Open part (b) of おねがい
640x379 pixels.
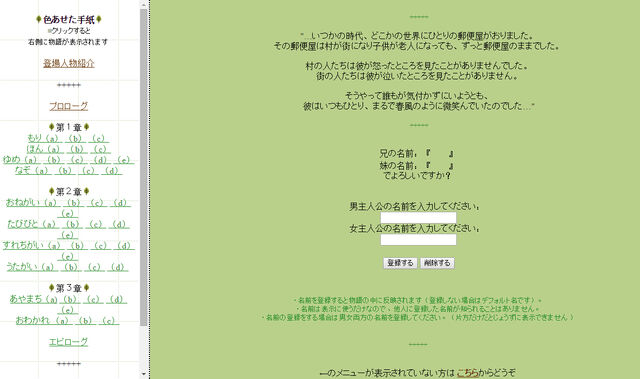click(73, 203)
